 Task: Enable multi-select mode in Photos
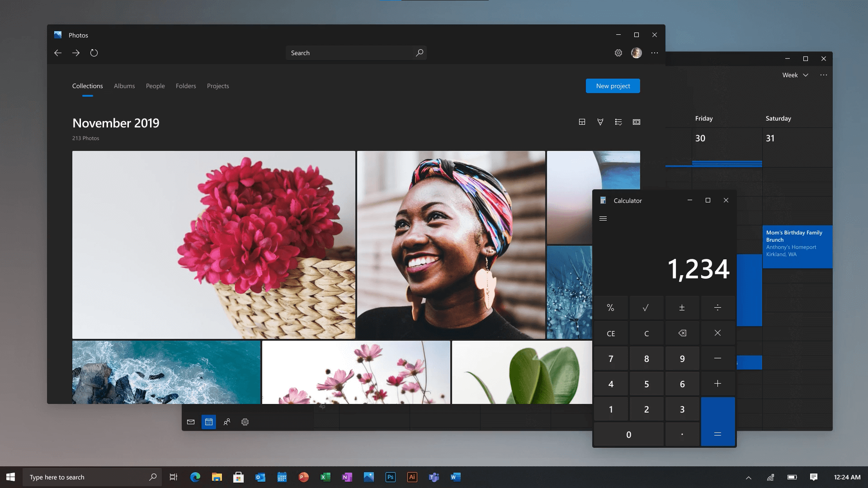[618, 122]
